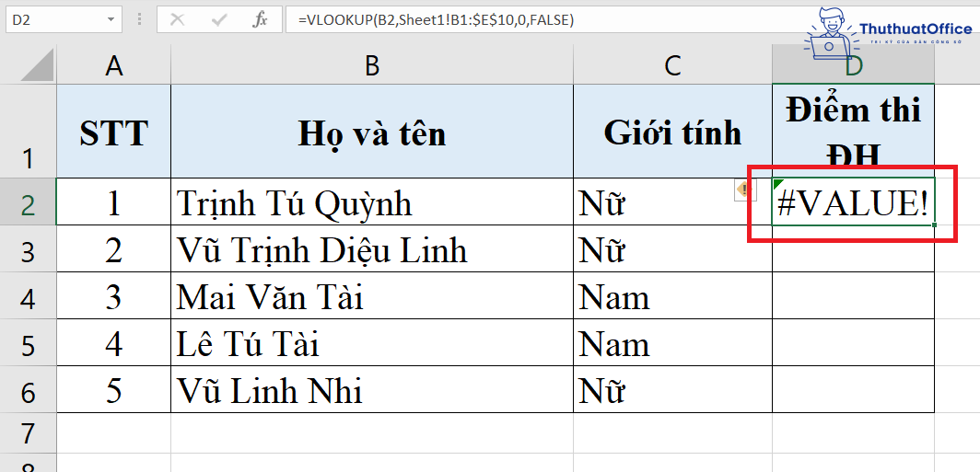980x472 pixels.
Task: Open the Insert Function fx dialog
Action: pyautogui.click(x=261, y=19)
